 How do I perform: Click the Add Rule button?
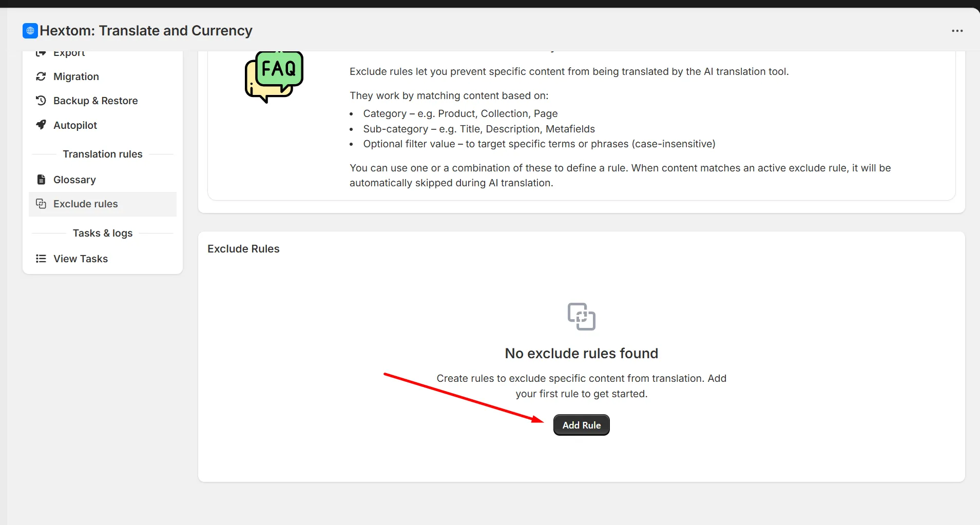tap(581, 425)
